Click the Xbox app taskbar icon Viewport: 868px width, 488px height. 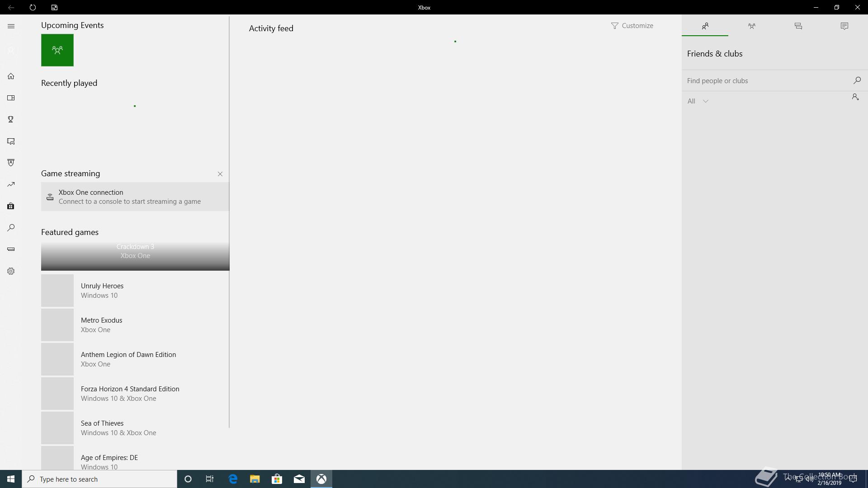321,479
